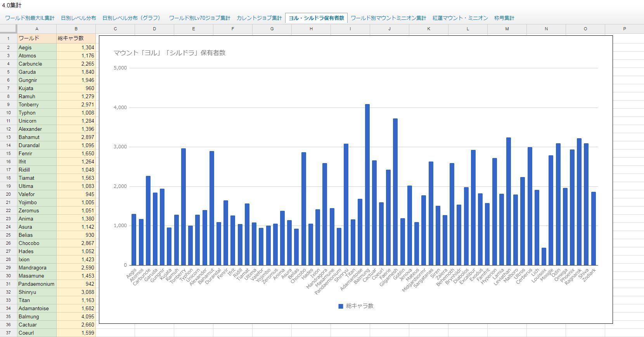
Task: Switch to the 日別レベル分布 tab
Action: 78,18
